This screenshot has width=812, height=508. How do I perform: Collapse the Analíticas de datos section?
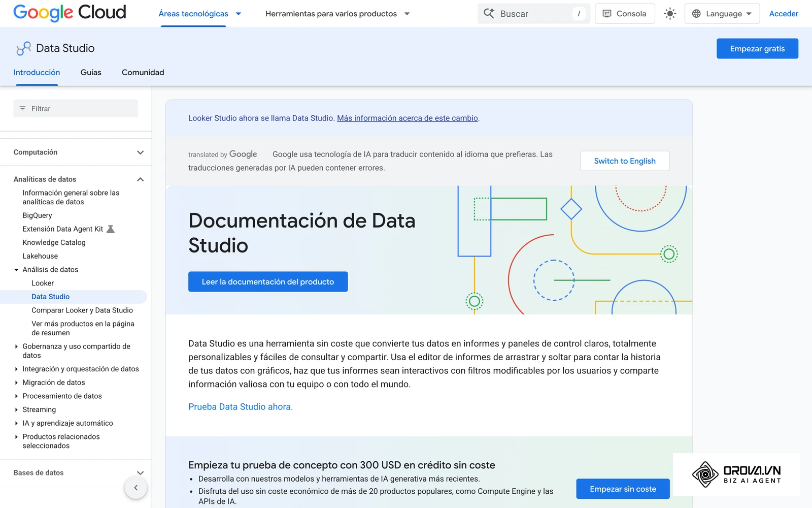coord(141,179)
